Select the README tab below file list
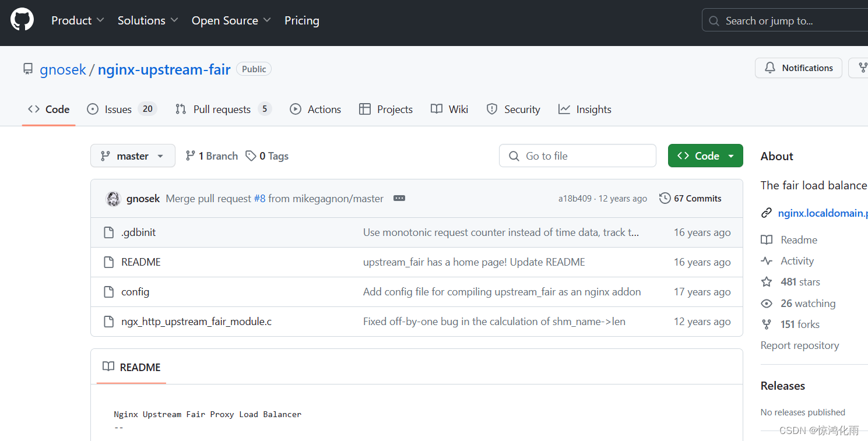This screenshot has width=868, height=441. pyautogui.click(x=132, y=367)
